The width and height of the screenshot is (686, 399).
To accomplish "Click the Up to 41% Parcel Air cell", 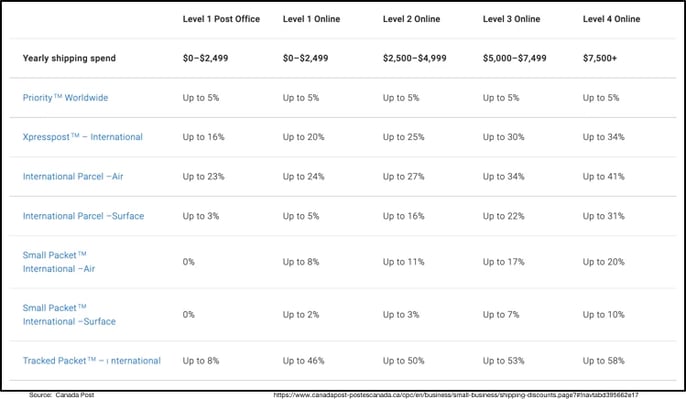I will point(604,176).
